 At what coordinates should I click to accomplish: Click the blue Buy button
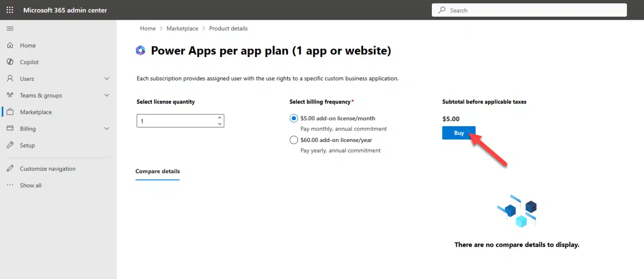click(x=459, y=133)
